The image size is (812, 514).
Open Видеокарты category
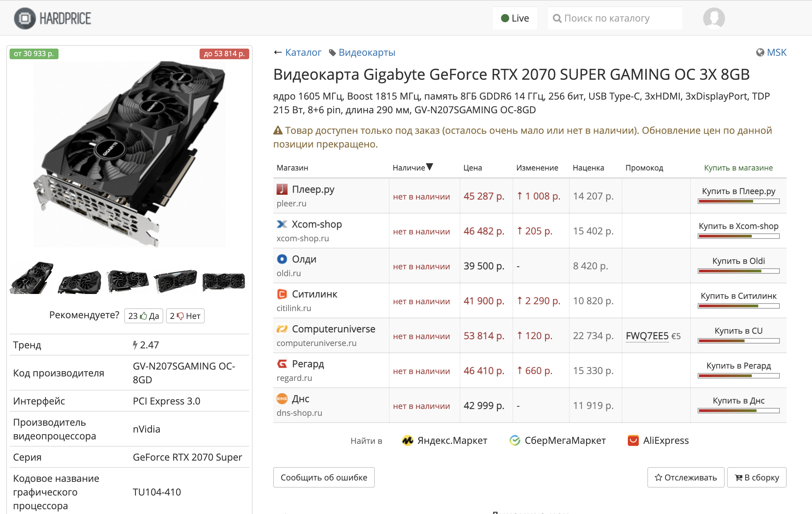(367, 52)
